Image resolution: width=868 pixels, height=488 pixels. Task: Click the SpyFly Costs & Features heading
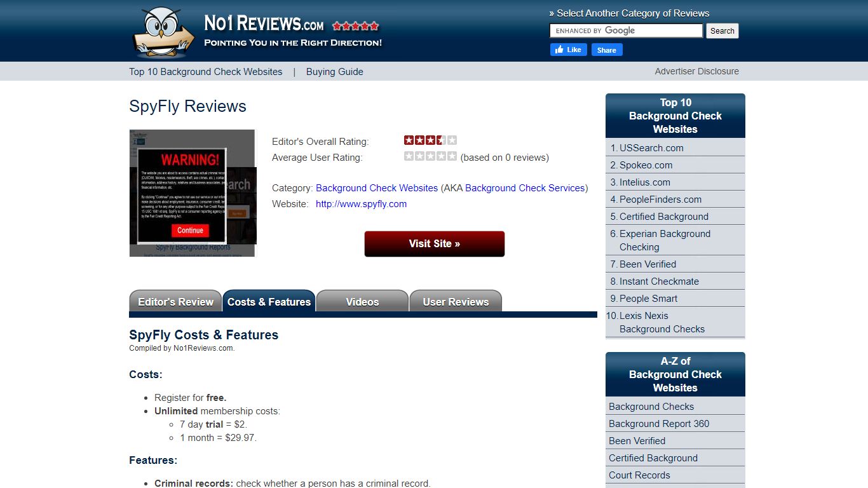tap(204, 335)
